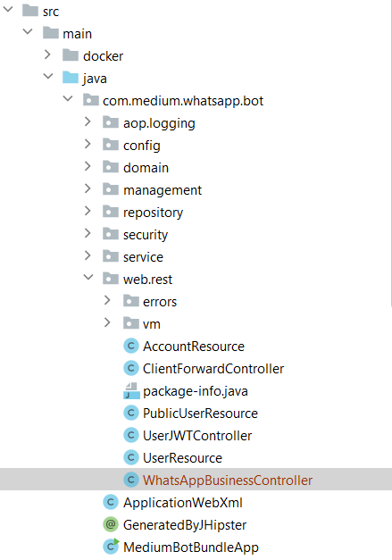Click the java source folder icon

tap(71, 78)
